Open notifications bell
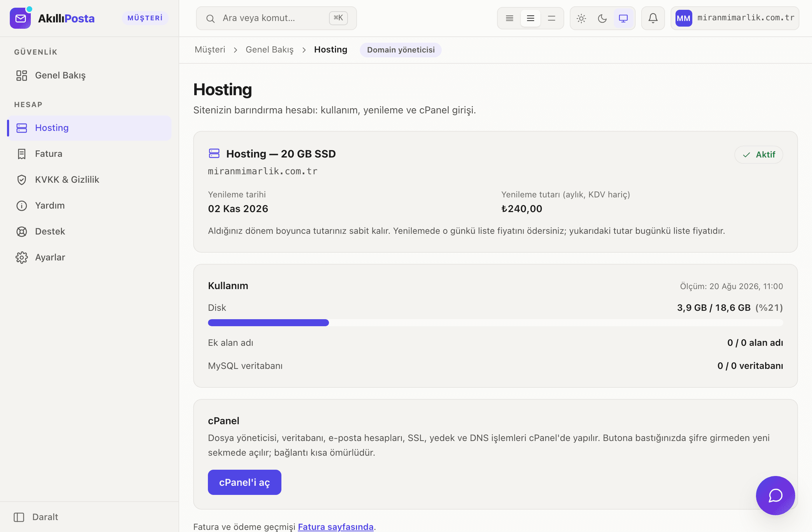 653,18
